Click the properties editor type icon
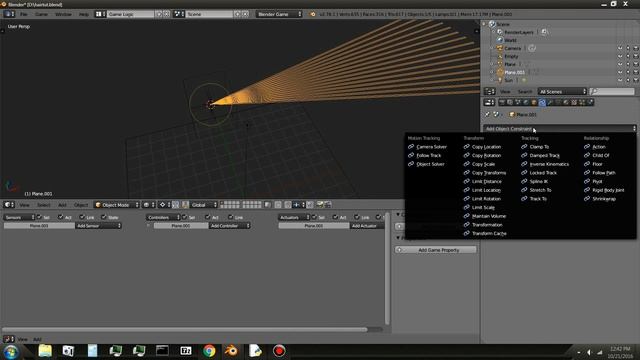The image size is (640, 360). [489, 102]
